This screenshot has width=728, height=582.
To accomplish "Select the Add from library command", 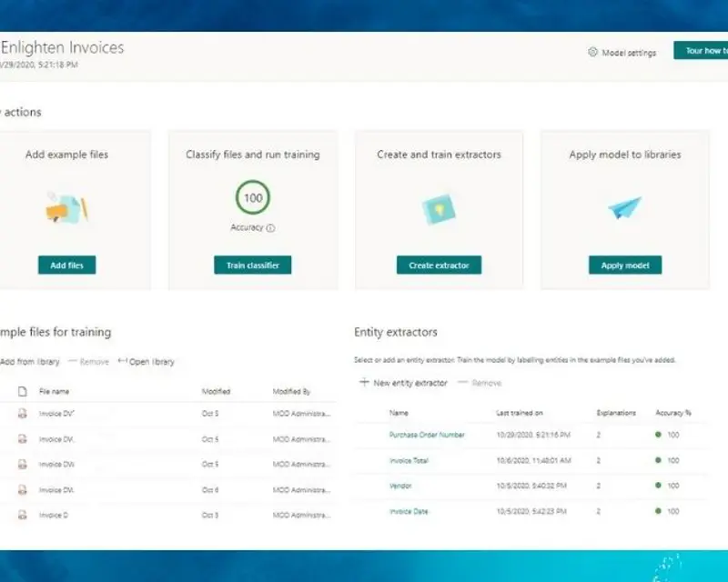I will [30, 361].
